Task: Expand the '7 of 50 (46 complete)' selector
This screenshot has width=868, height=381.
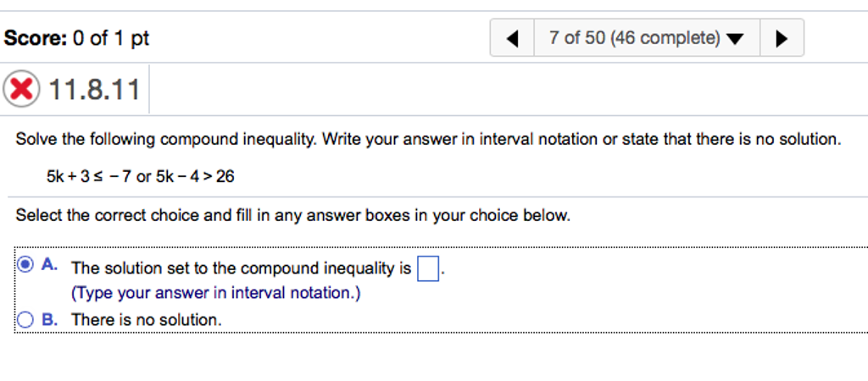Action: tap(647, 38)
